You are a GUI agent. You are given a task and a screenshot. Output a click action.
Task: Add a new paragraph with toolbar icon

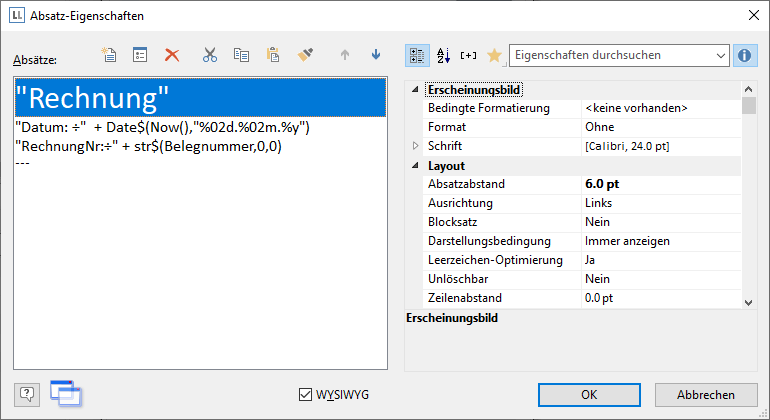(110, 55)
